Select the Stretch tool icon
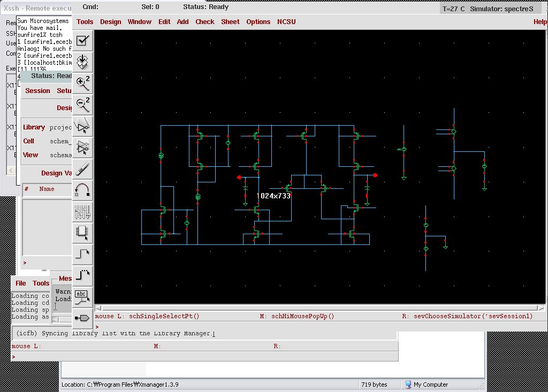 82,126
